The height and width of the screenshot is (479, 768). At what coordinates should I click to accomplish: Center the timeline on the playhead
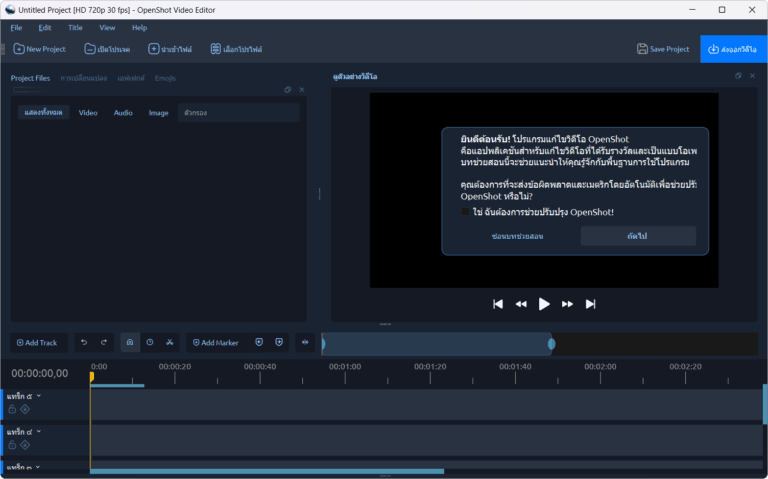pos(305,342)
